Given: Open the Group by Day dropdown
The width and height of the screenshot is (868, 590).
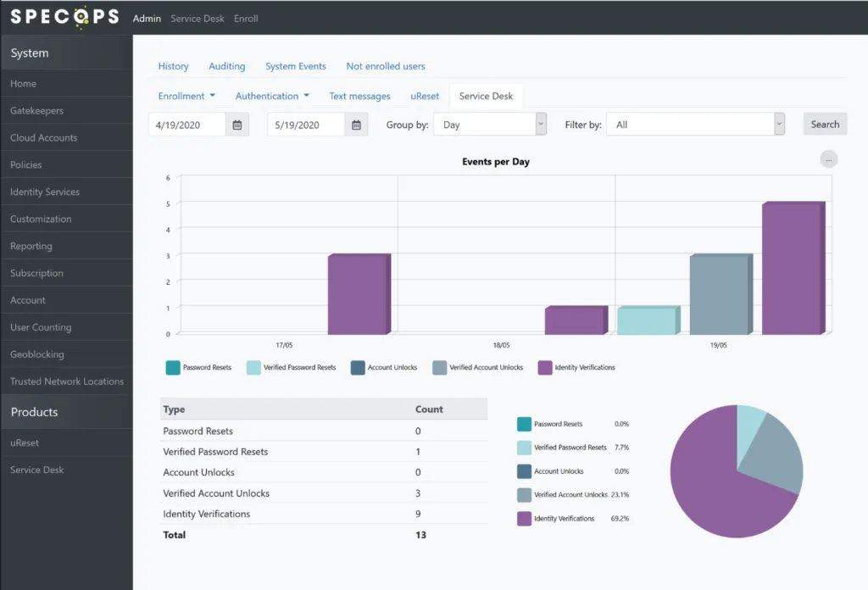Looking at the screenshot, I should 490,125.
